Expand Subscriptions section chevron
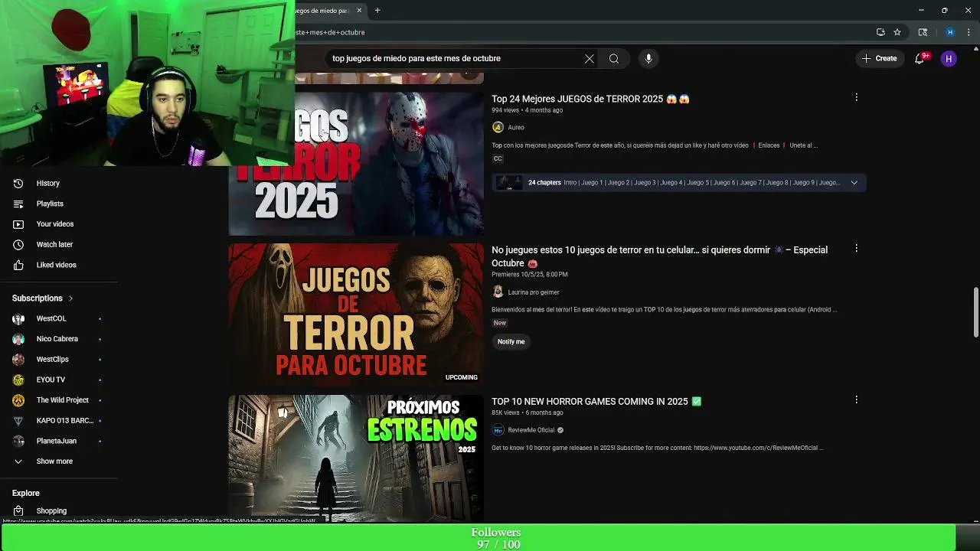 pos(70,298)
